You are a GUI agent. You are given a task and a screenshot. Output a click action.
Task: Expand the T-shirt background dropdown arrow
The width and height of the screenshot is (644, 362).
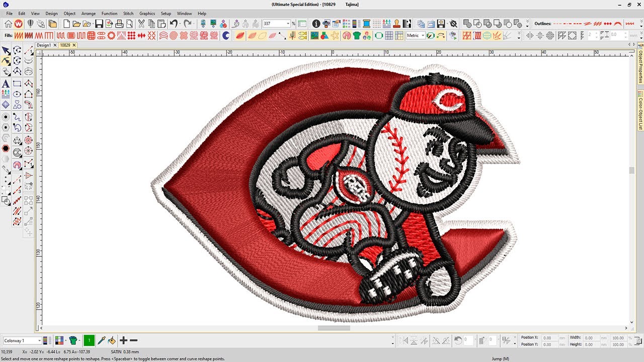[x=79, y=341]
